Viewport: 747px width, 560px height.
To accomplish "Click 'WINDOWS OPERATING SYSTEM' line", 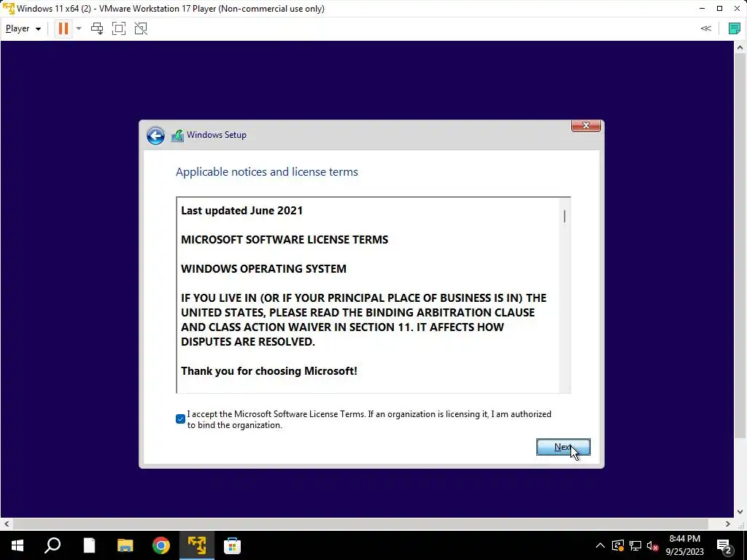I will coord(263,268).
